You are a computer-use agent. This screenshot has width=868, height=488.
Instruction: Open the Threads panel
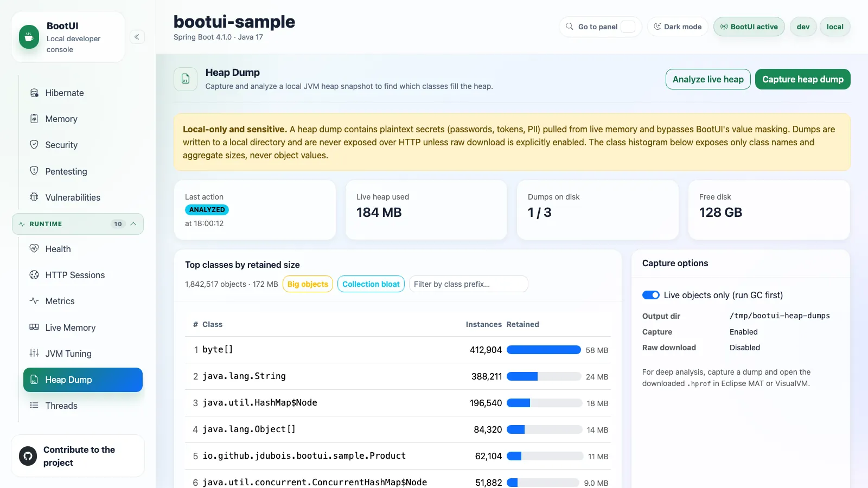click(x=83, y=406)
